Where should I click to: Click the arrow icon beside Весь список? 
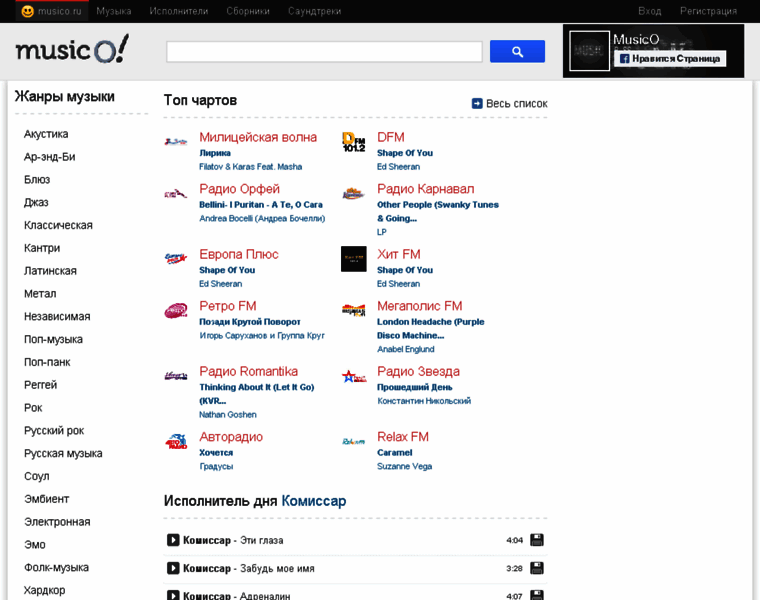(x=477, y=104)
